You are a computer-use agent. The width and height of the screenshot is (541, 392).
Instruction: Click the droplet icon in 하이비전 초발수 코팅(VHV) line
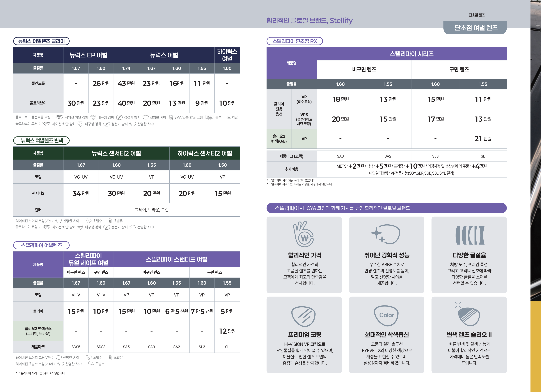click(91, 364)
